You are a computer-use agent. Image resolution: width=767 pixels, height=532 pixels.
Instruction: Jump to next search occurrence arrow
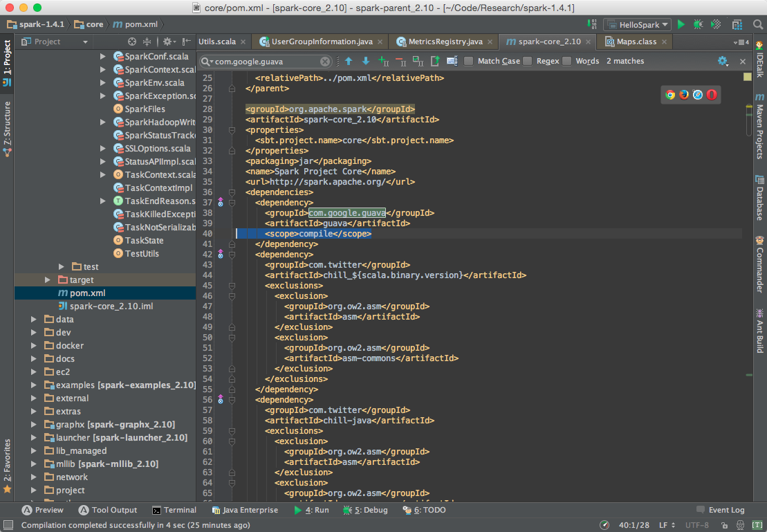366,61
